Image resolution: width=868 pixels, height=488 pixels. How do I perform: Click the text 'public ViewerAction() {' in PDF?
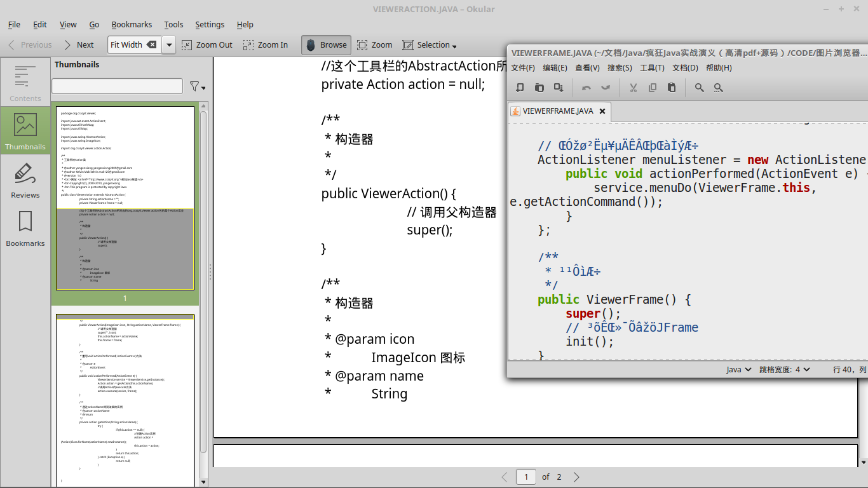(x=389, y=193)
